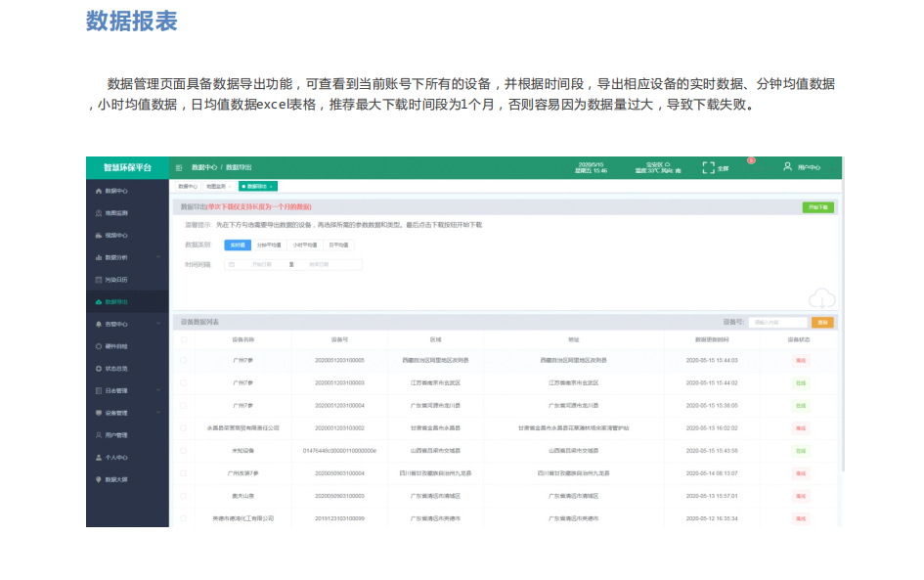This screenshot has height=580, width=924.
Task: Check row with device 2020051203100003
Action: click(184, 383)
